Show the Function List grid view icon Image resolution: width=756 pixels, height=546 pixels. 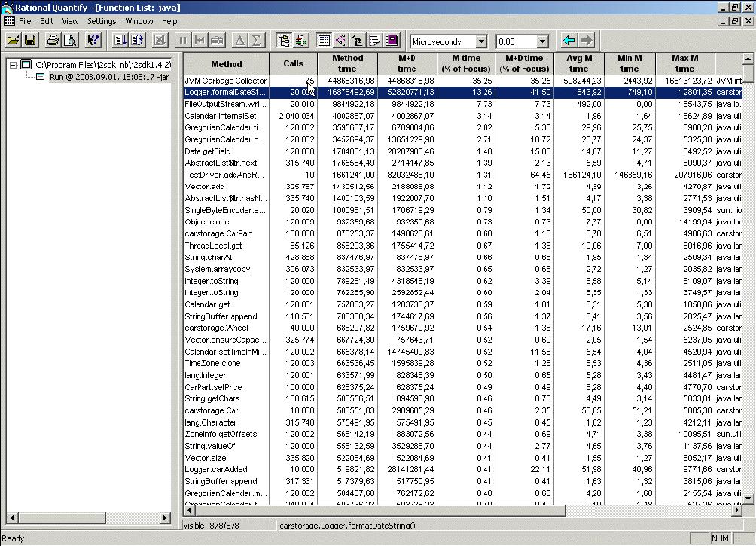click(324, 41)
